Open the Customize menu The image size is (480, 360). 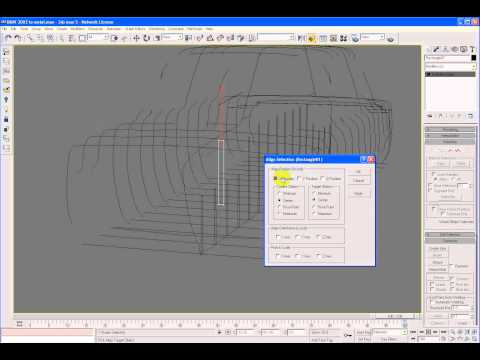click(x=176, y=29)
